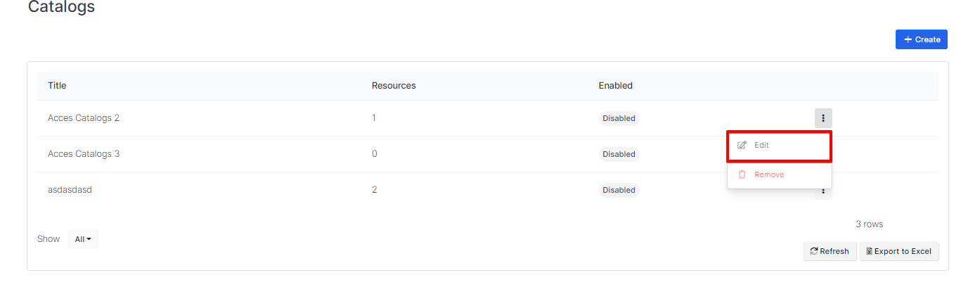Click resource count of Acces Catalogs 2

374,118
